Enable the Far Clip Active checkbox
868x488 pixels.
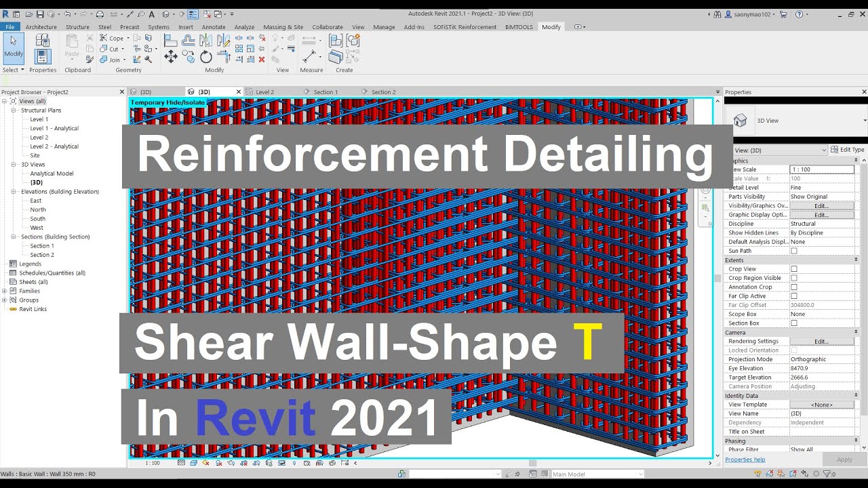(794, 296)
